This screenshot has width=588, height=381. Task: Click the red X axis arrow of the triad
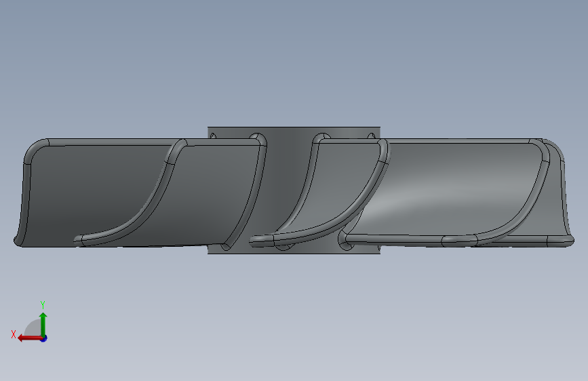[x=30, y=338]
